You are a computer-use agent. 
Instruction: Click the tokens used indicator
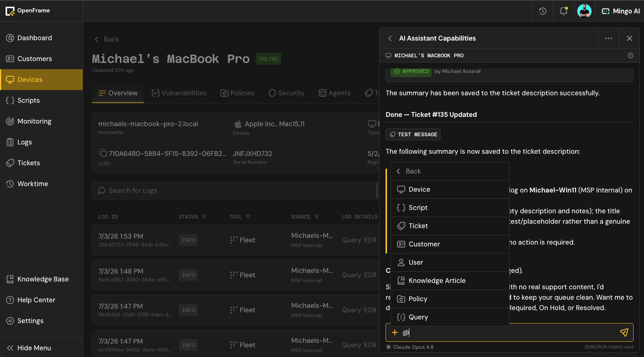[x=609, y=347]
